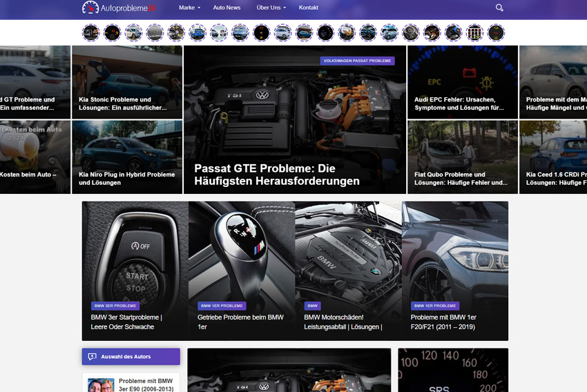This screenshot has width=587, height=392.
Task: Expand the arrow beside Über Uns
Action: [x=285, y=8]
